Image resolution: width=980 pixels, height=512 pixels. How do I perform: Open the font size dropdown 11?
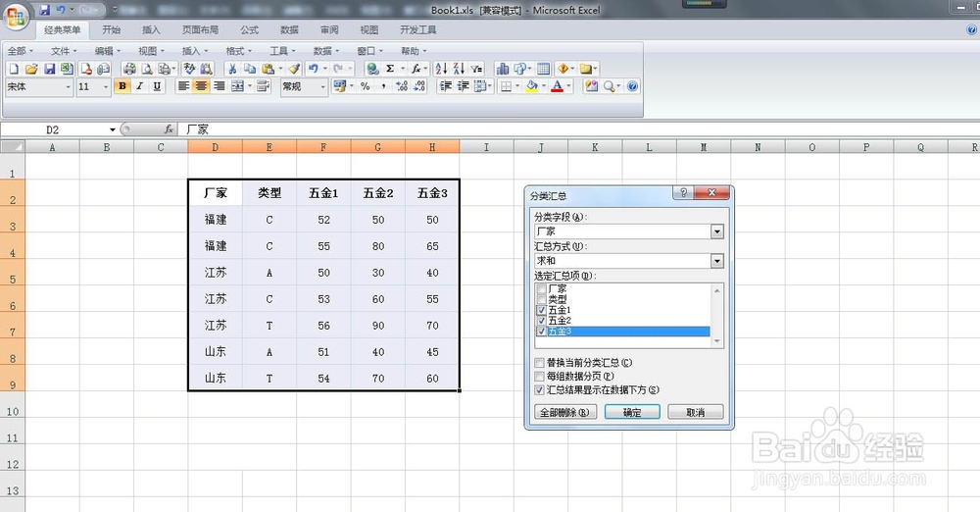[105, 87]
